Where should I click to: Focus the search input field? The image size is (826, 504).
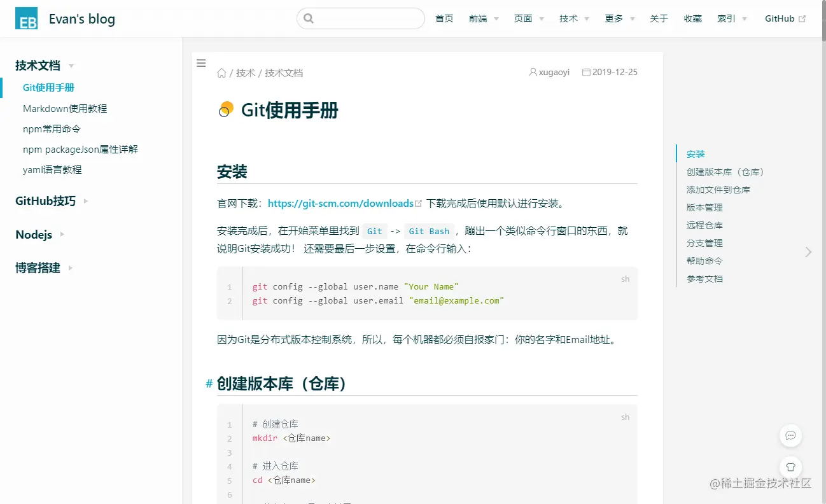point(361,18)
